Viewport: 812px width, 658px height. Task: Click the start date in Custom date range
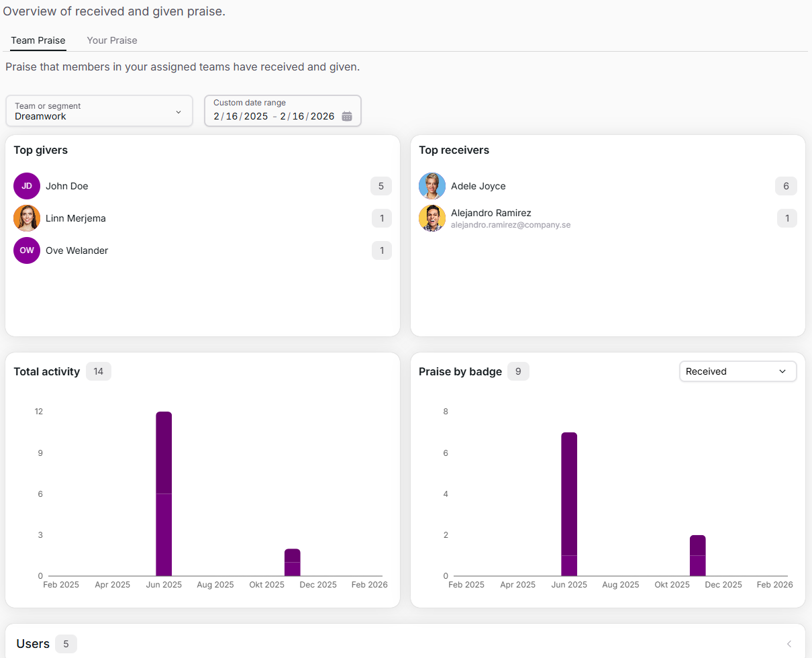(240, 116)
